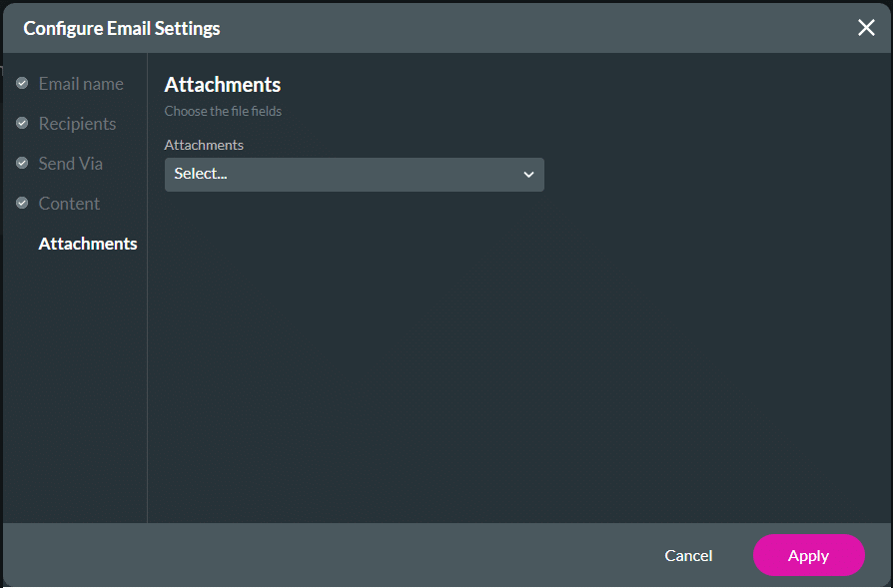Click the Configure Email Settings title
The height and width of the screenshot is (588, 893).
click(x=121, y=28)
